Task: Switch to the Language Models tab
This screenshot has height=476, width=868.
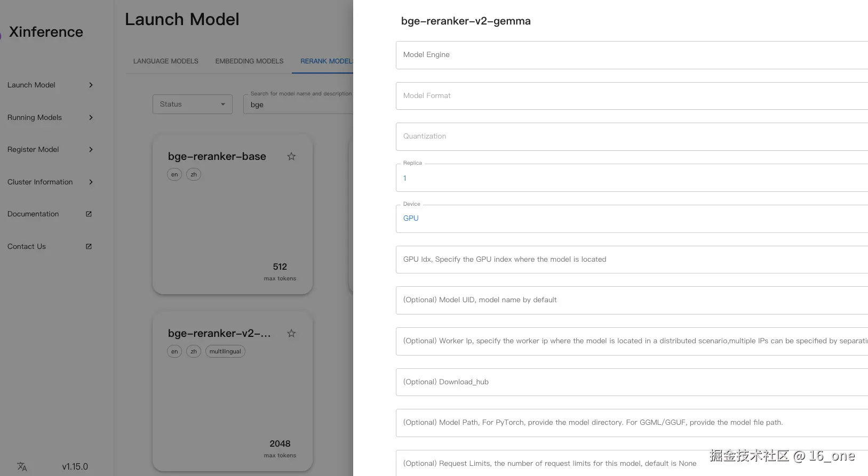Action: tap(166, 61)
